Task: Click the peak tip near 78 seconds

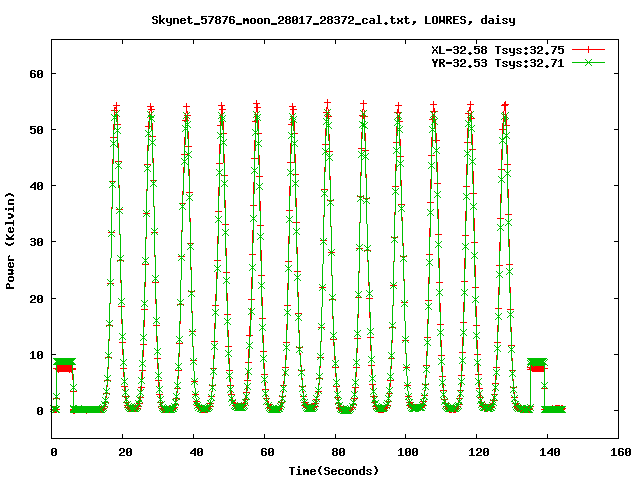Action: tap(327, 104)
